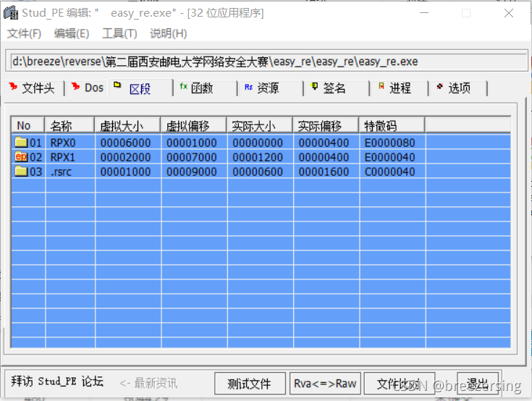
Task: Click the icon on 选项 tab
Action: click(x=440, y=86)
